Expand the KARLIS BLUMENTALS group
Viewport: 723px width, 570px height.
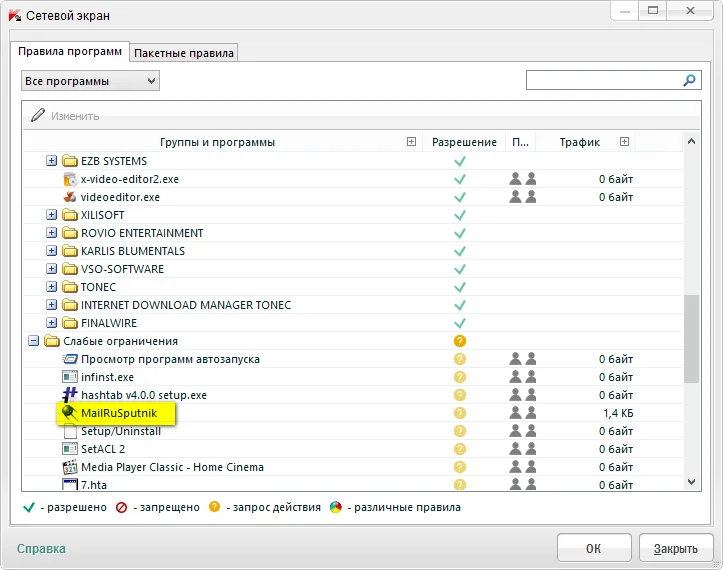[52, 251]
